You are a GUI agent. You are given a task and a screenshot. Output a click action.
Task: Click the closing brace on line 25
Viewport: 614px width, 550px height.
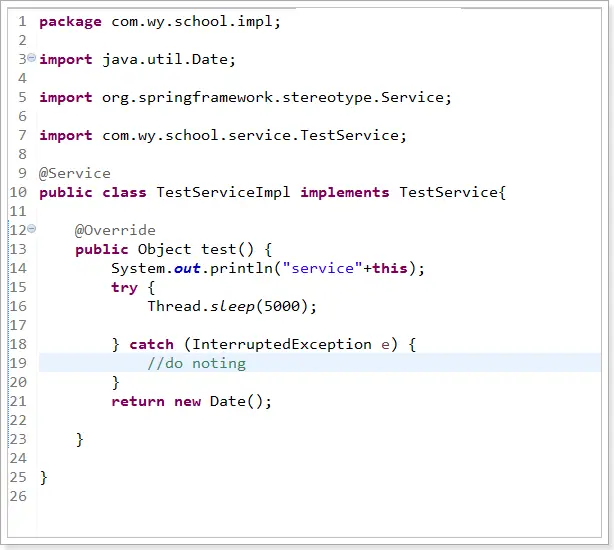pos(43,478)
